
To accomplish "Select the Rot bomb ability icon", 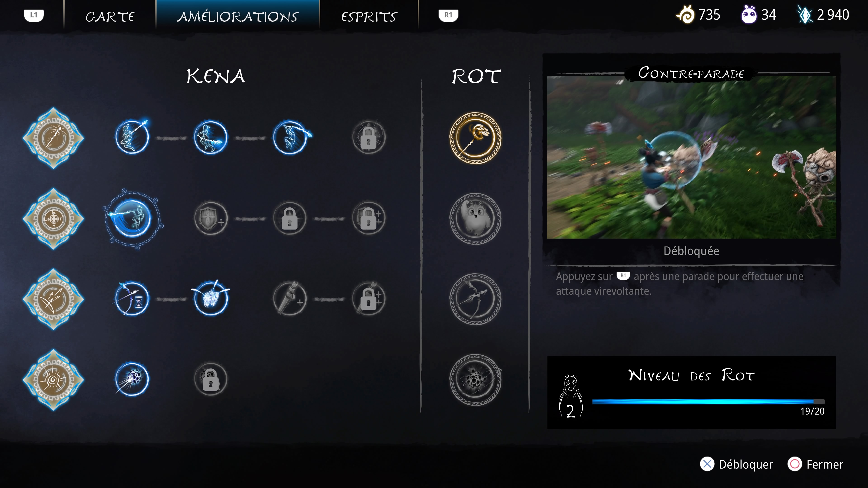I will click(475, 380).
